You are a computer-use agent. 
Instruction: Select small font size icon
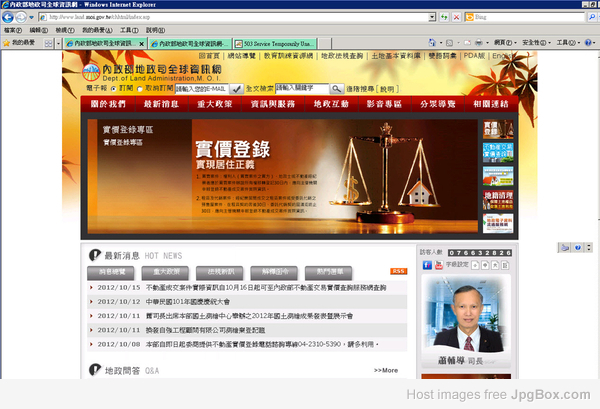(475, 265)
